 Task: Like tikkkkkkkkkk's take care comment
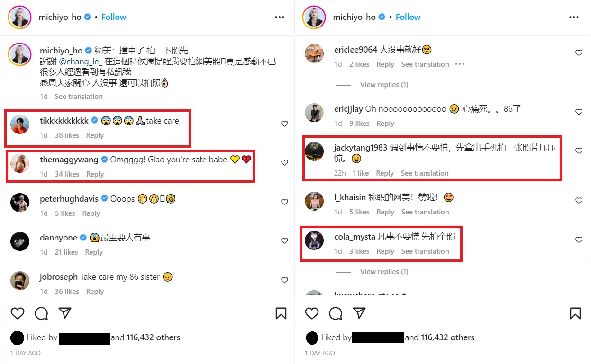[284, 124]
